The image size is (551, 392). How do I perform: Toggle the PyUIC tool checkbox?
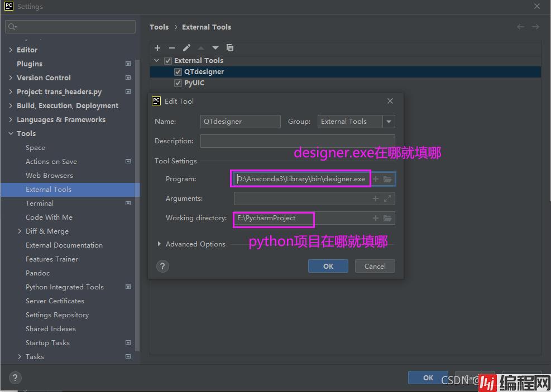(x=178, y=83)
